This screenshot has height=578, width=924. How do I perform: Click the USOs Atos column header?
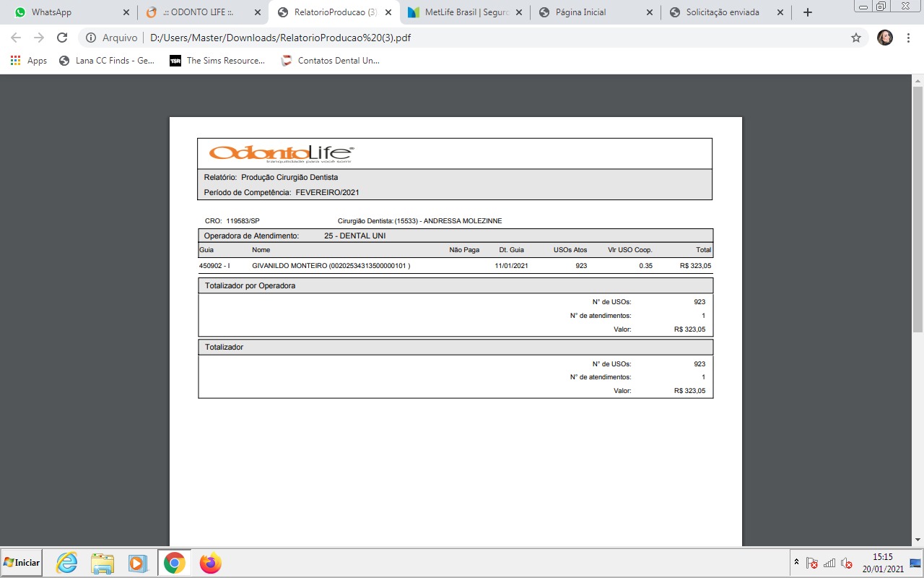[x=570, y=250]
